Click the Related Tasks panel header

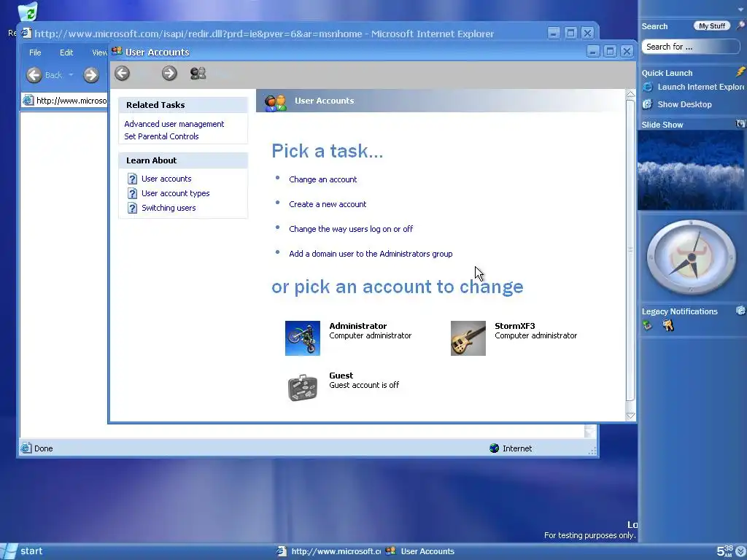(x=183, y=105)
